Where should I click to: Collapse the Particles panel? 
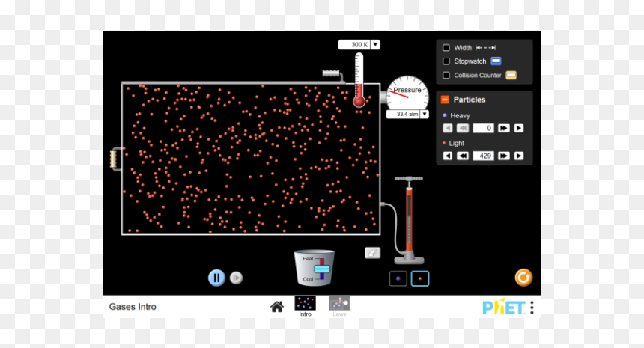tap(445, 100)
